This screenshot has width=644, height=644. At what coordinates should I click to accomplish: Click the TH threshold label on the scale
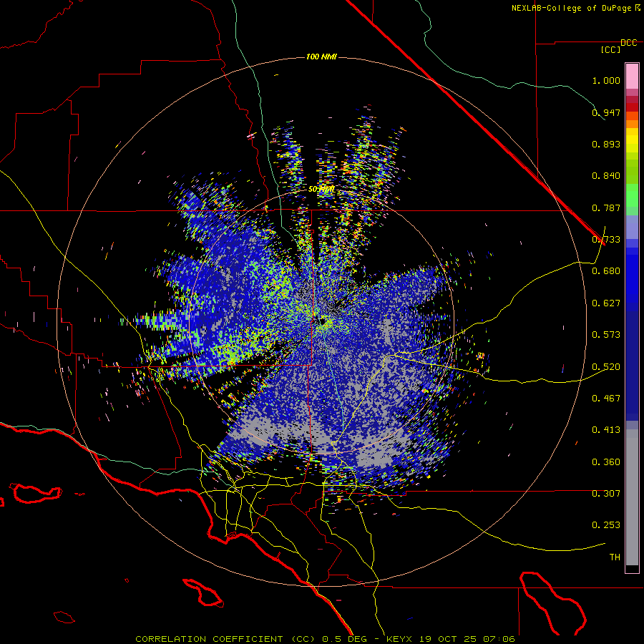pyautogui.click(x=615, y=557)
